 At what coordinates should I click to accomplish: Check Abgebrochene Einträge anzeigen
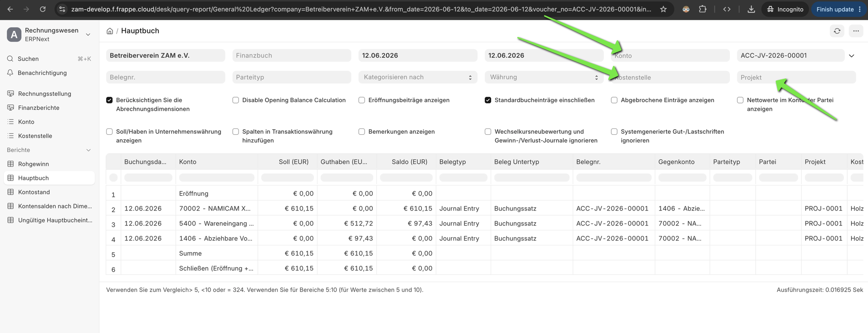point(614,100)
